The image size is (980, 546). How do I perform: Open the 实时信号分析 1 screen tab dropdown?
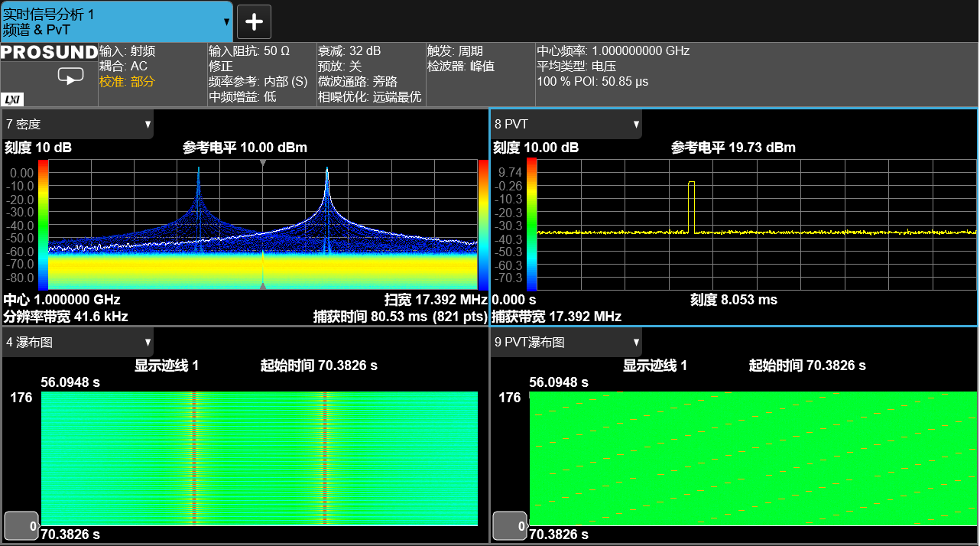coord(226,22)
